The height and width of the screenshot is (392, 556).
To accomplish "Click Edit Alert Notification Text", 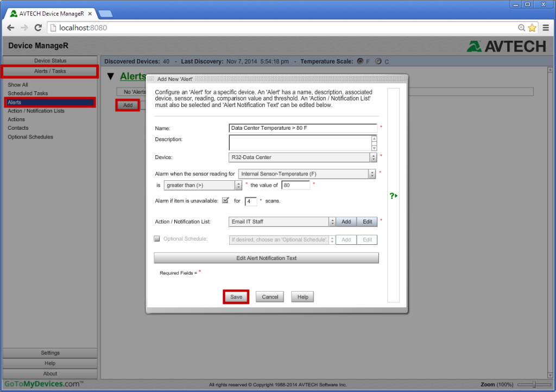I will point(266,258).
